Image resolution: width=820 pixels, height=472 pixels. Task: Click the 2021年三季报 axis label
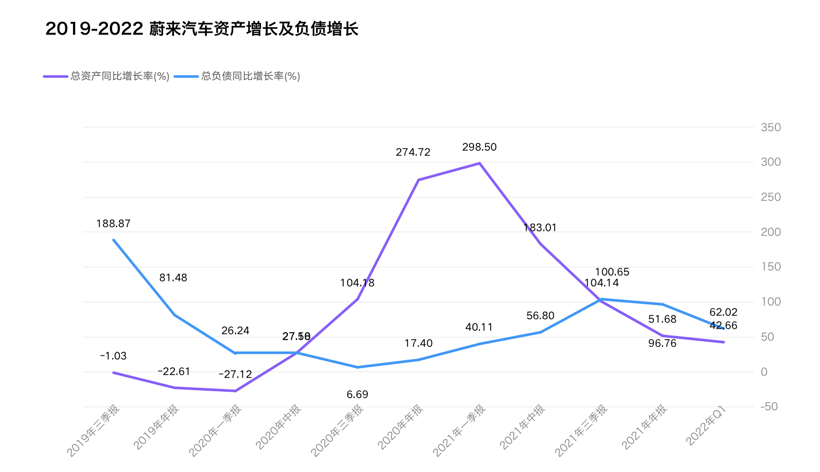click(x=582, y=431)
